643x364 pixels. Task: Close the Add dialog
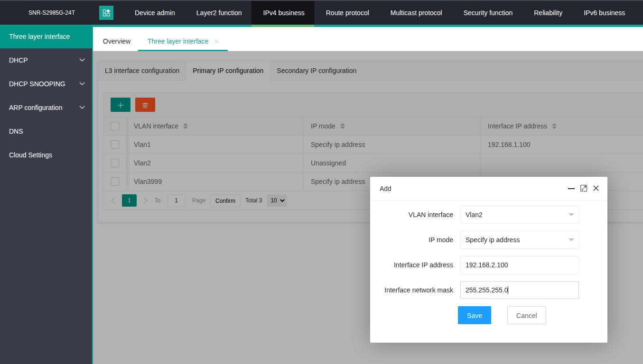coord(596,188)
